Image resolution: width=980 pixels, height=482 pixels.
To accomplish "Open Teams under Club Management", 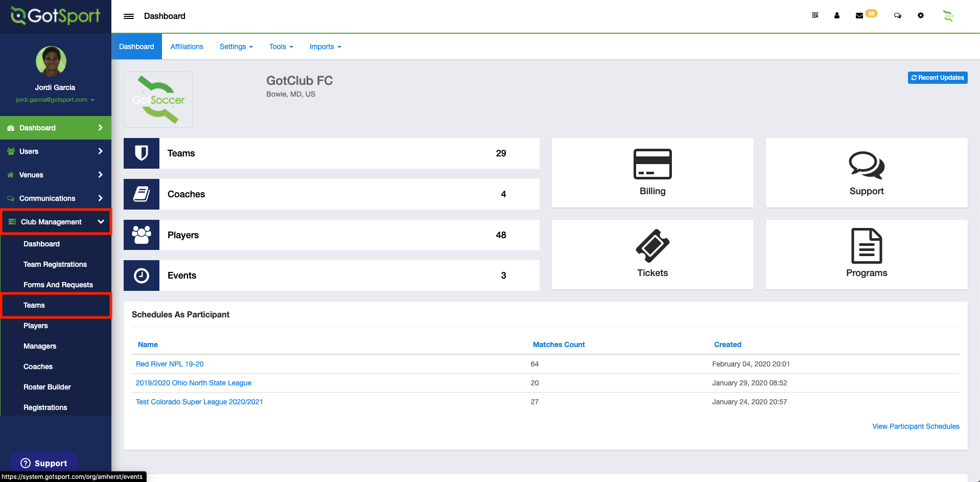I will point(34,305).
